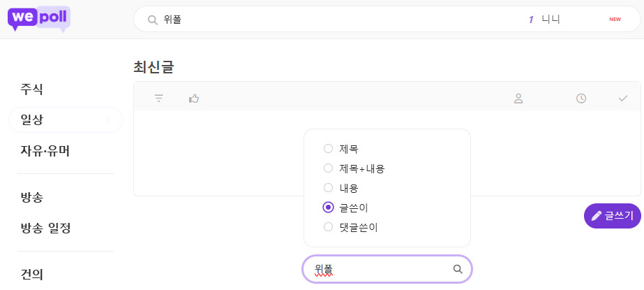Image resolution: width=644 pixels, height=290 pixels.
Task: Open the 방송 일정 menu
Action: point(46,229)
